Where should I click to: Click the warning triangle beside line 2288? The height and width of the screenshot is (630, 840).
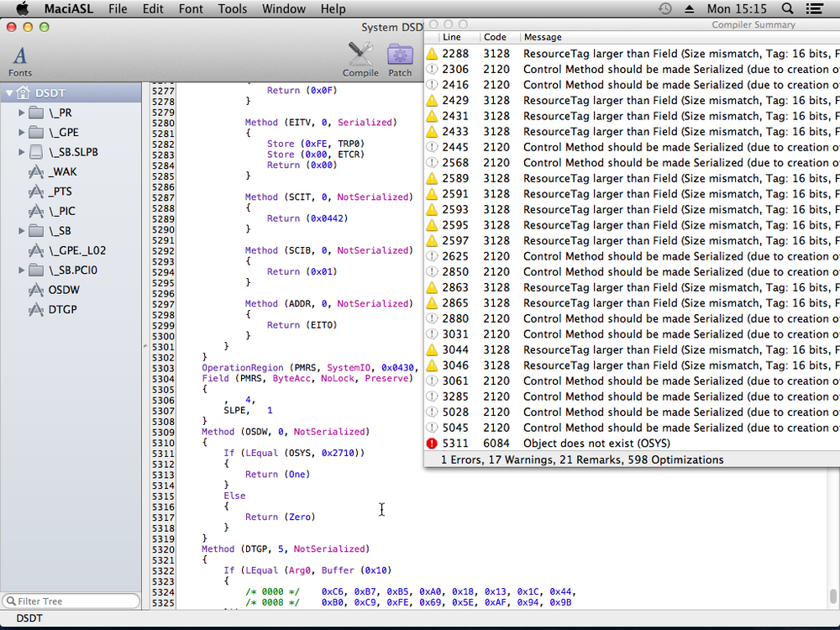[432, 53]
